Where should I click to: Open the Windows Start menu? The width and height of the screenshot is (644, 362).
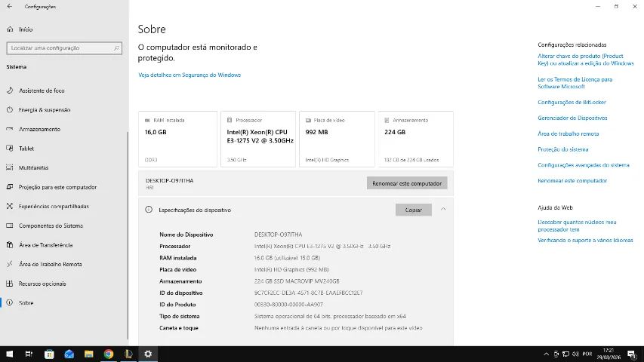pyautogui.click(x=10, y=354)
